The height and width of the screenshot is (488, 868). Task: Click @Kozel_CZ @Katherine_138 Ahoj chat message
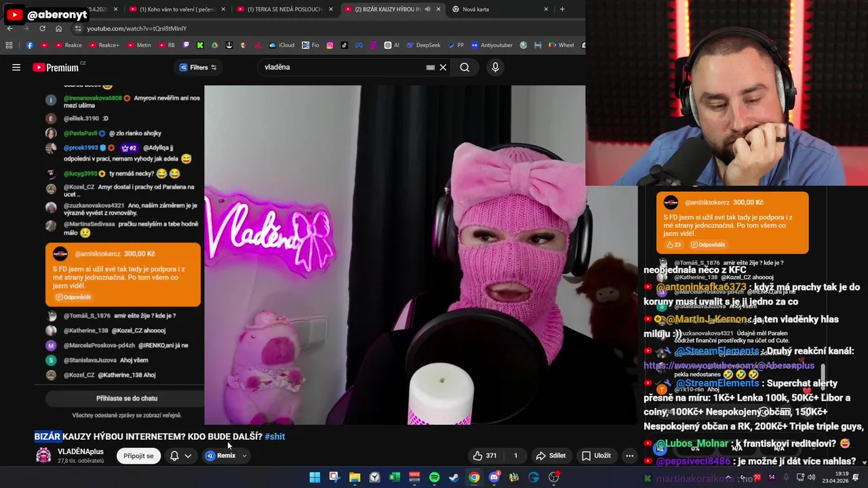pos(109,375)
